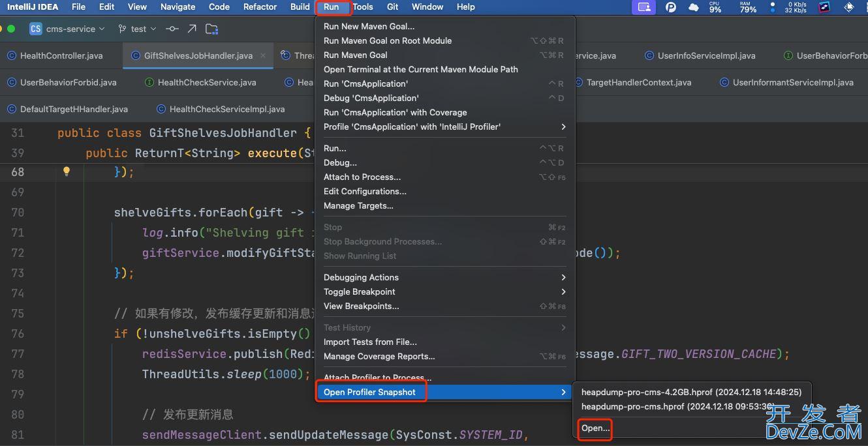This screenshot has width=868, height=446.
Task: Open the Git menu
Action: (x=393, y=7)
